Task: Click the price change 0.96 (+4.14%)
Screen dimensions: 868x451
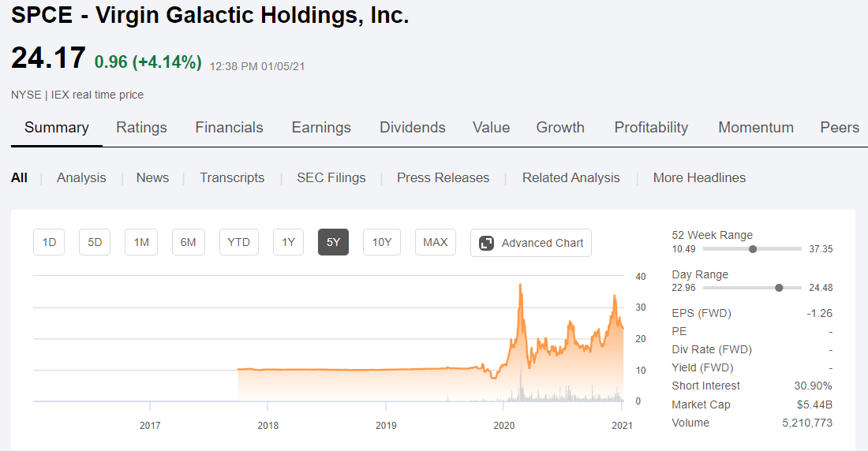Action: 148,62
